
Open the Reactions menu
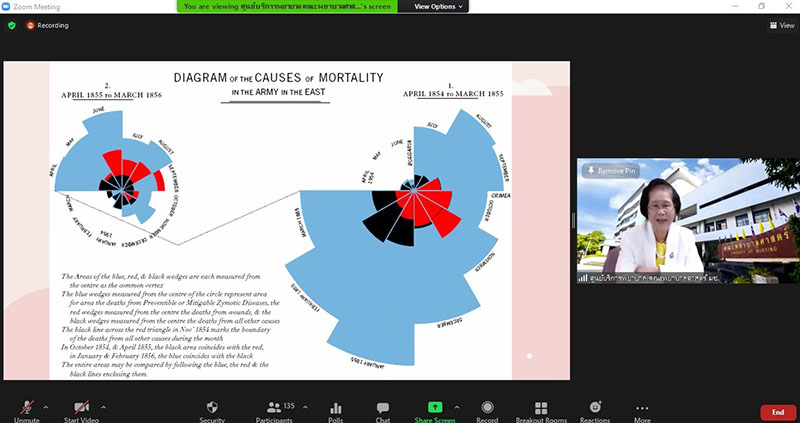pos(595,411)
